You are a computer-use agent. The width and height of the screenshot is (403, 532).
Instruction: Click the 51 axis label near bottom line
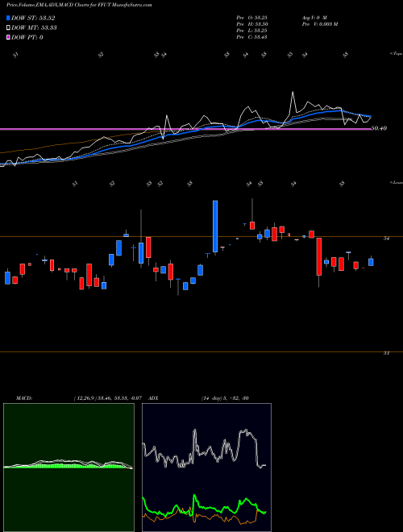point(386,353)
